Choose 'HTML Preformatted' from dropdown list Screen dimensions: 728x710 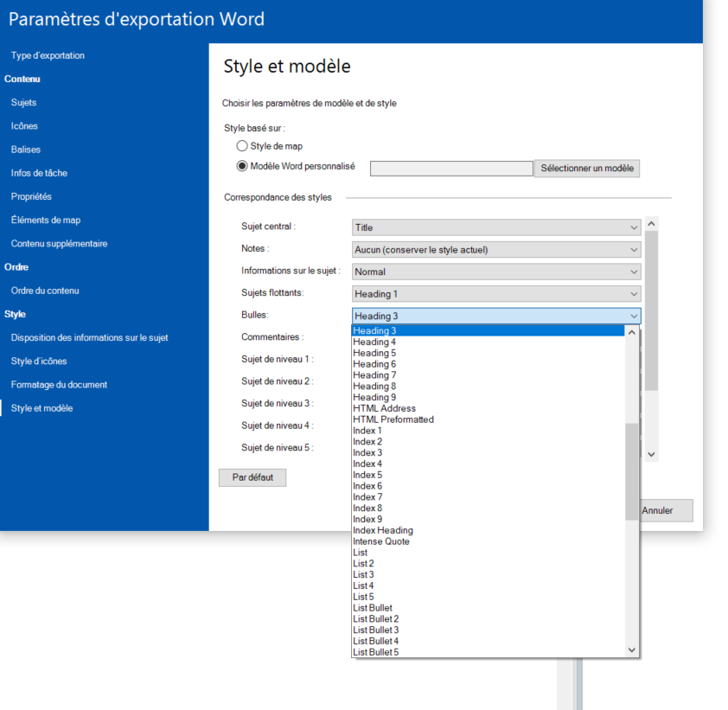tap(393, 419)
